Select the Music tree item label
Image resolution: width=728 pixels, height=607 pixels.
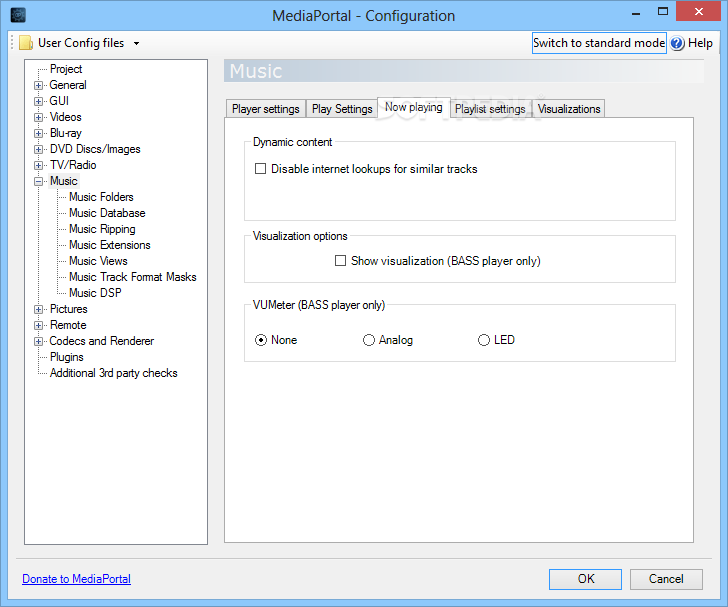pos(64,181)
